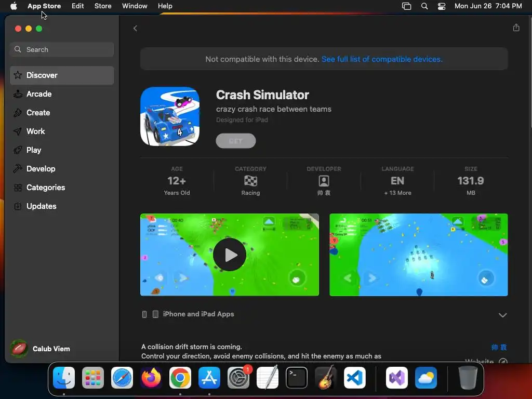
Task: Click the main content vertical scrollbar
Action: point(530,73)
